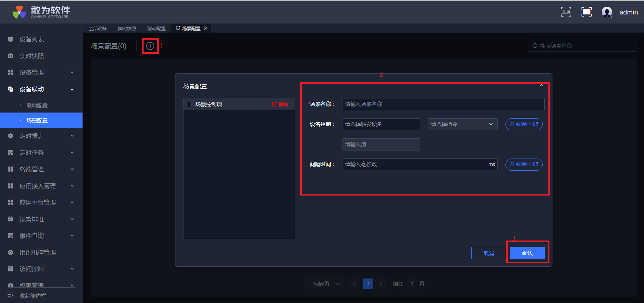Click the 组织机构管理 gear icon
Viewport: 644px width, 303px height.
11,253
